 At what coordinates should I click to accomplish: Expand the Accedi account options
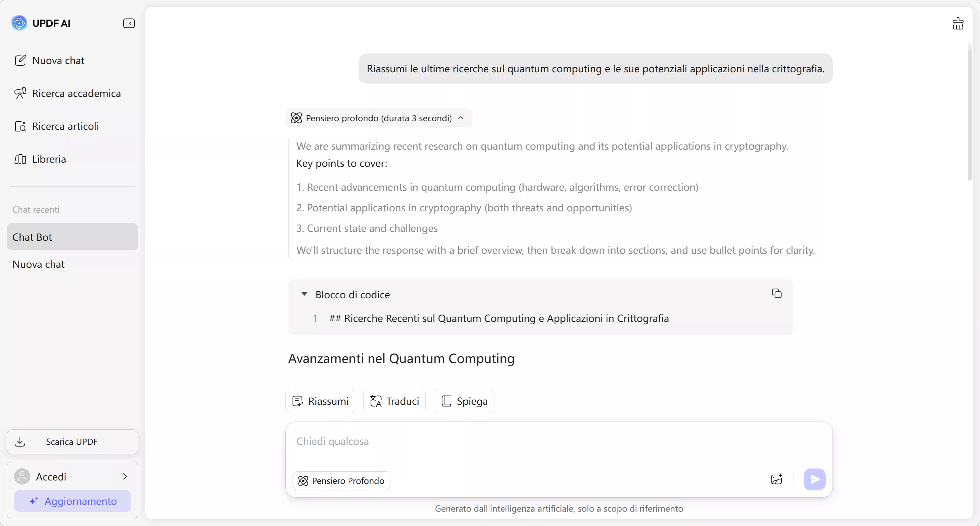point(125,476)
